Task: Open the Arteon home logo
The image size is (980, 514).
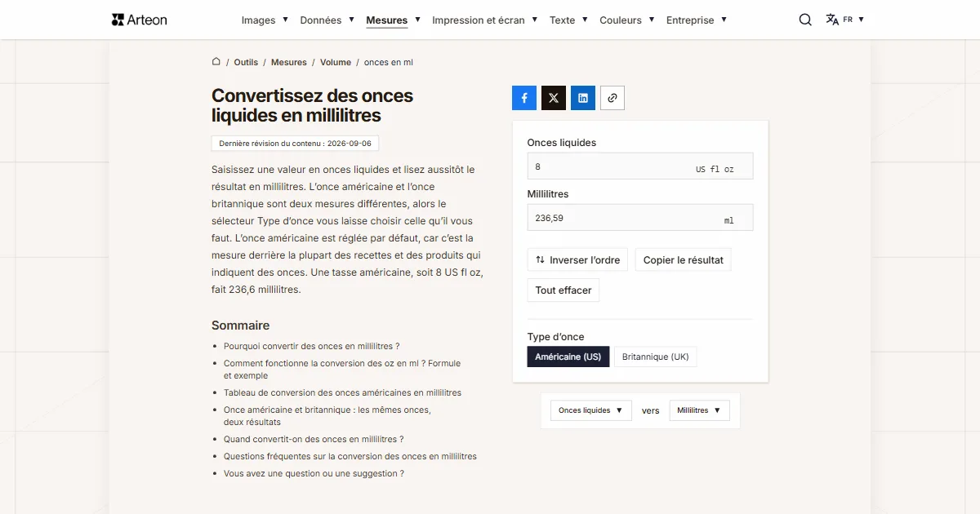Action: (139, 20)
